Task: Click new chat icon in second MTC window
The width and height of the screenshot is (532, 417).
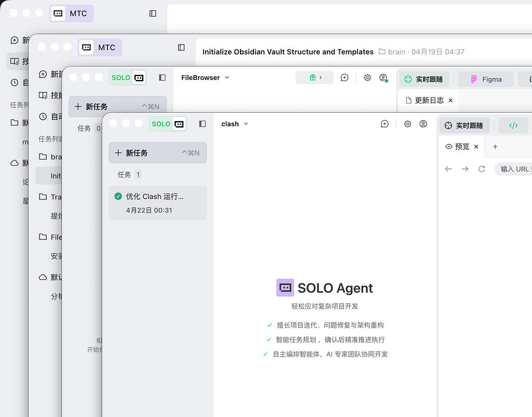Action: (43, 74)
